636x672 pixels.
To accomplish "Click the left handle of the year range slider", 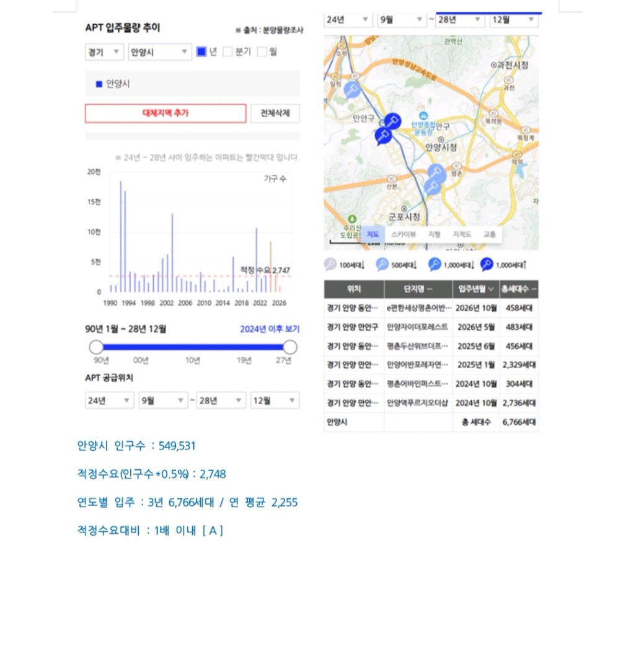I will [96, 347].
